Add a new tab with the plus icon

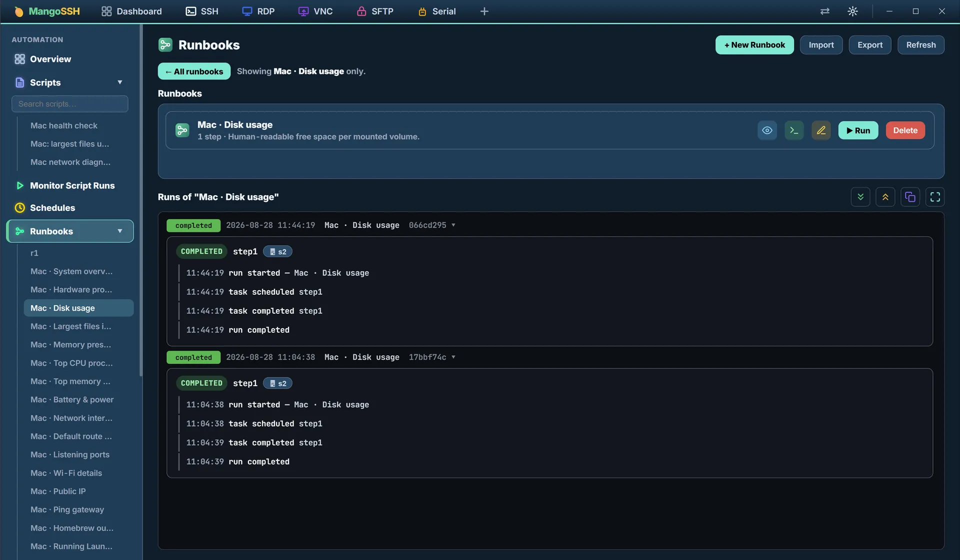point(484,11)
